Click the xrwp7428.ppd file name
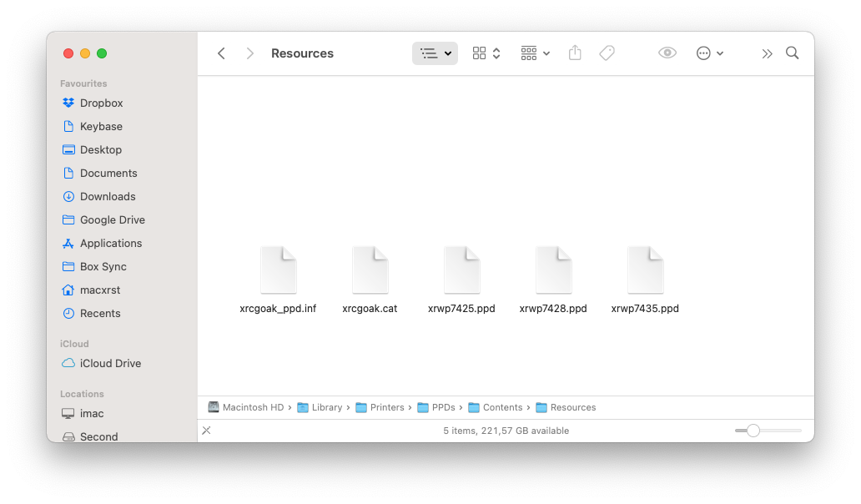The image size is (861, 504). (553, 309)
